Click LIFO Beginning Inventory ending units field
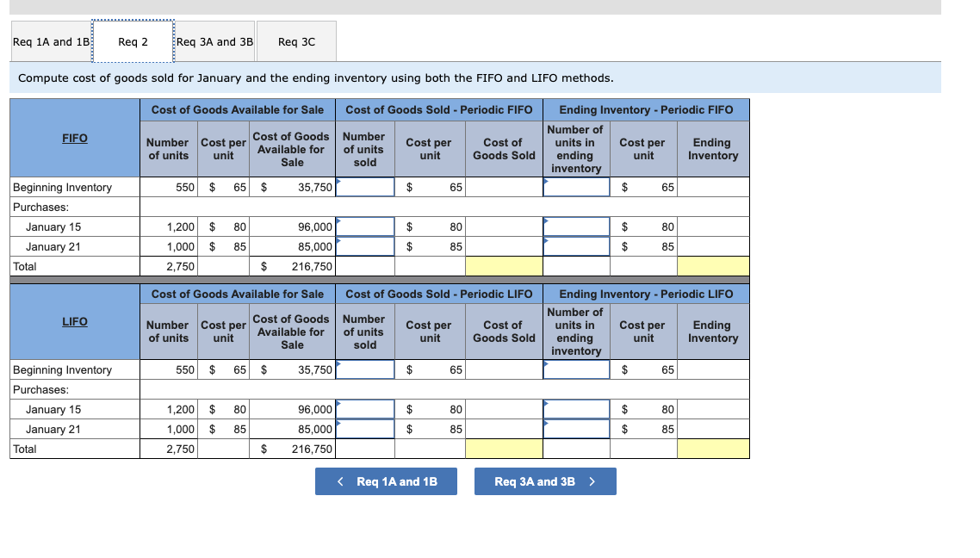Image resolution: width=980 pixels, height=558 pixels. 576,369
